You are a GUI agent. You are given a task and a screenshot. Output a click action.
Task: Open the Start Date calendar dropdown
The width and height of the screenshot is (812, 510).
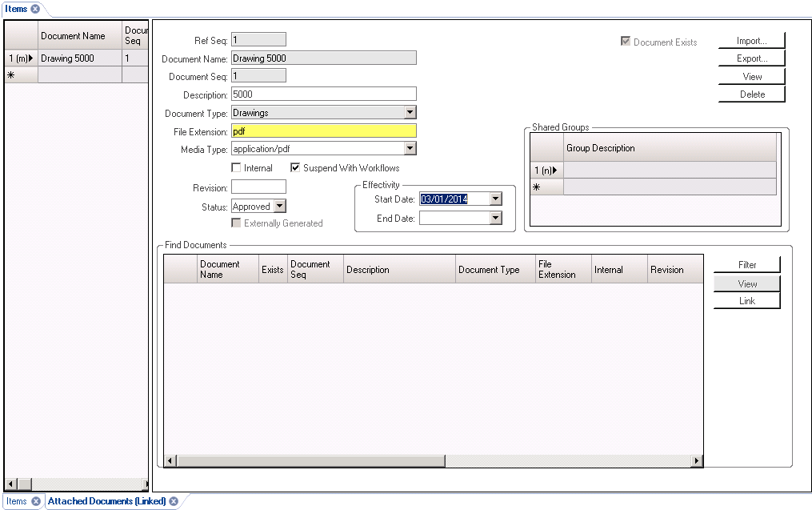tap(496, 199)
